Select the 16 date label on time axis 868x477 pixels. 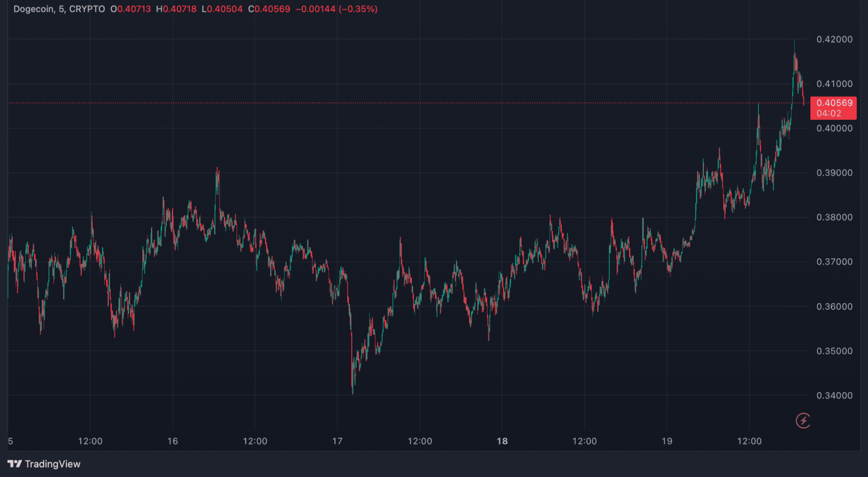(x=172, y=441)
